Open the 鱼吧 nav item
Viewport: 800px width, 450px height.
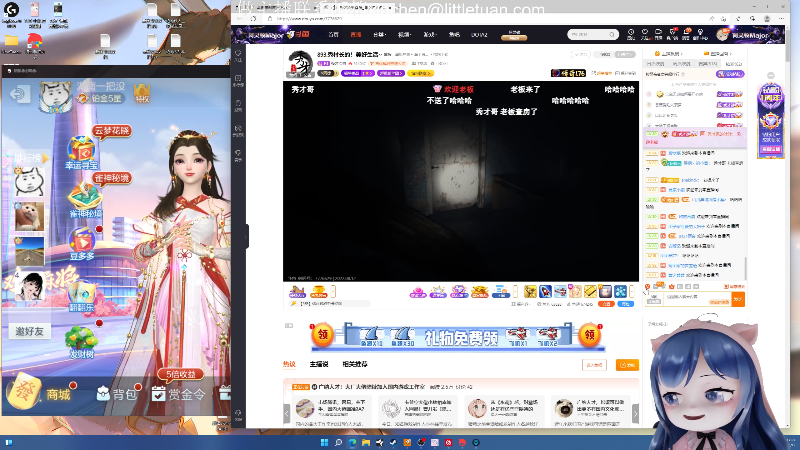click(x=454, y=35)
